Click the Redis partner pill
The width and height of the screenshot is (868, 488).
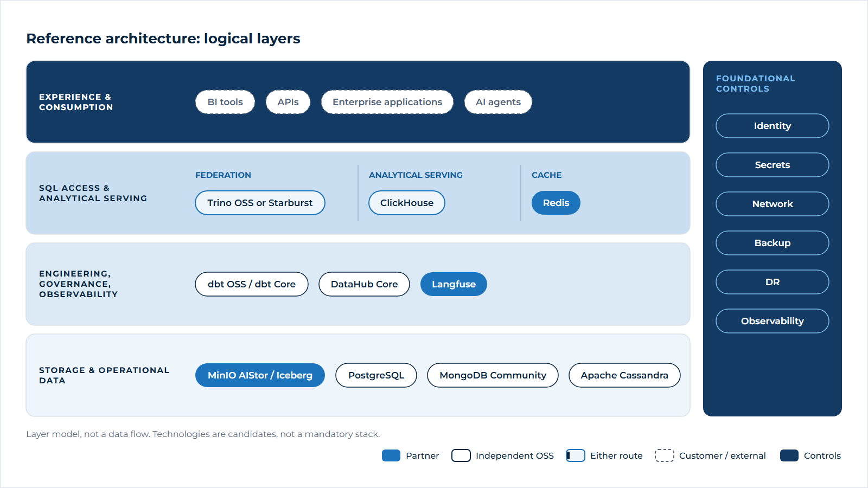coord(556,203)
